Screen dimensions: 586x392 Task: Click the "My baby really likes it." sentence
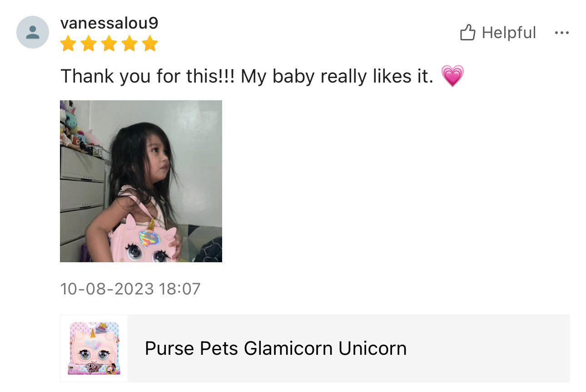tap(337, 76)
